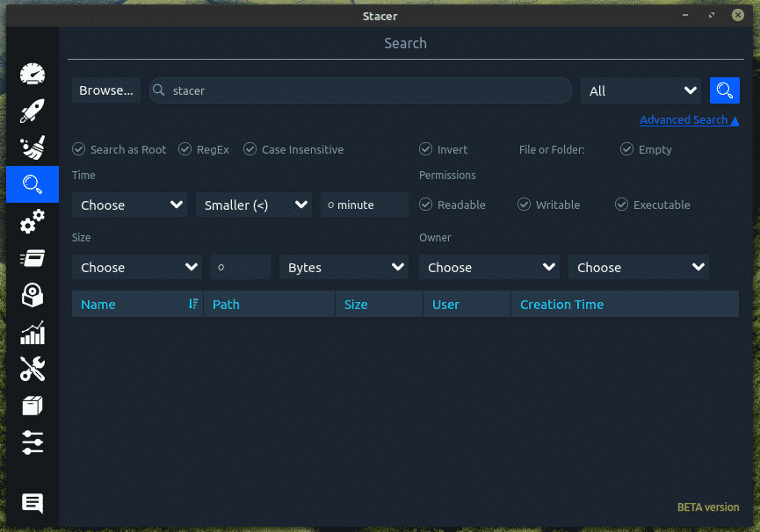Open the Processes sidebar page
This screenshot has width=760, height=532.
coord(33,258)
